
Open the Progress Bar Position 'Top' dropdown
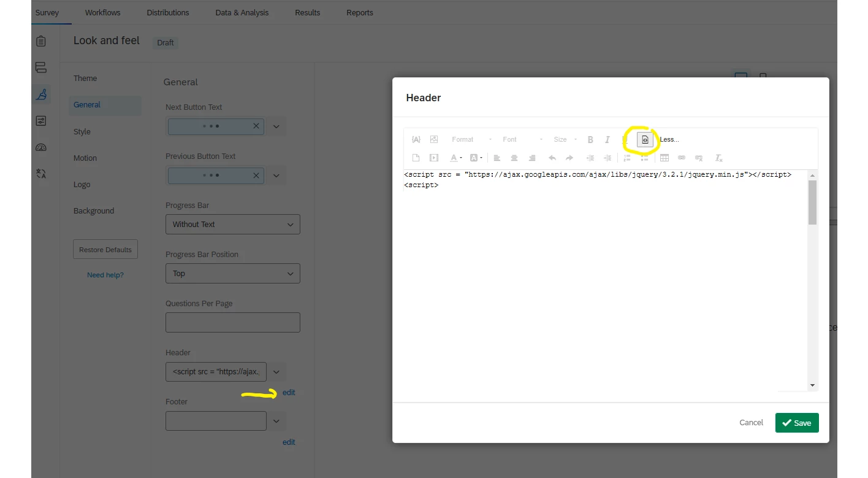(233, 273)
